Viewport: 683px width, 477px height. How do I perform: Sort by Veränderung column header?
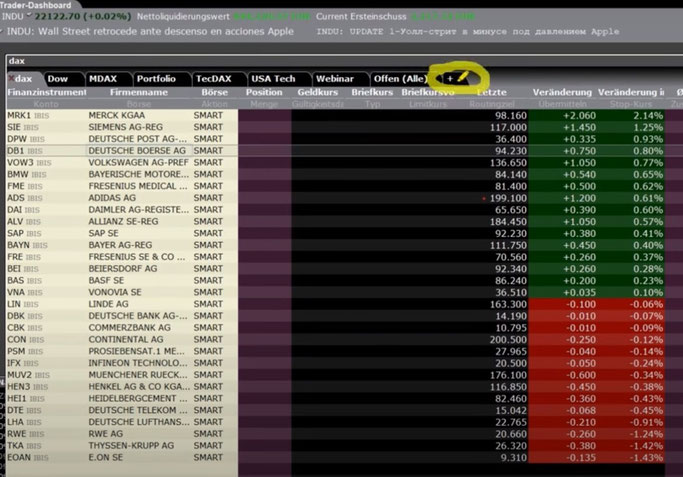click(562, 92)
